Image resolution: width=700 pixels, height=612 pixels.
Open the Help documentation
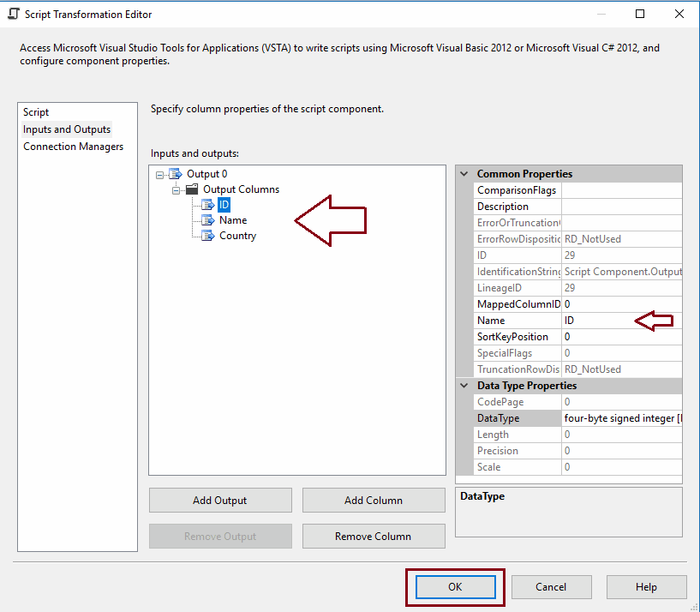tap(646, 586)
